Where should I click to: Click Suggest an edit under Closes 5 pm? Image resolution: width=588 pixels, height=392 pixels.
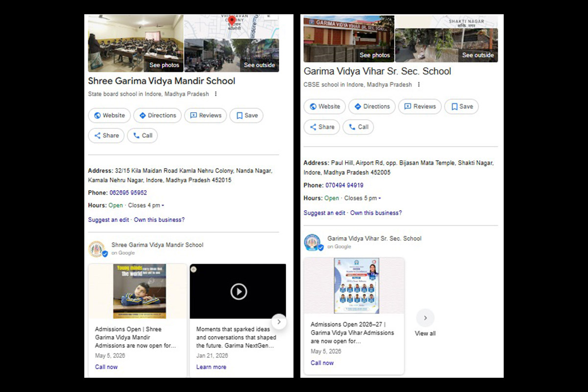[324, 213]
